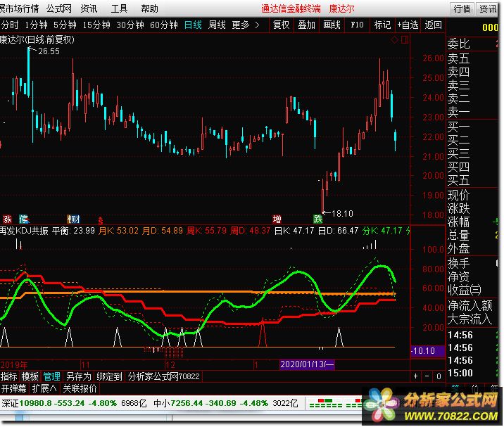Click the red 涨 marker icon on chart
Image resolution: width=504 pixels, height=427 pixels.
8,218
